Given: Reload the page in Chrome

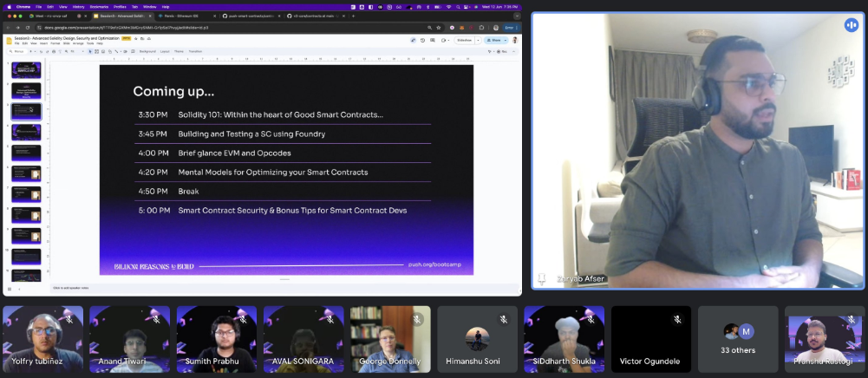Looking at the screenshot, I should (x=27, y=28).
